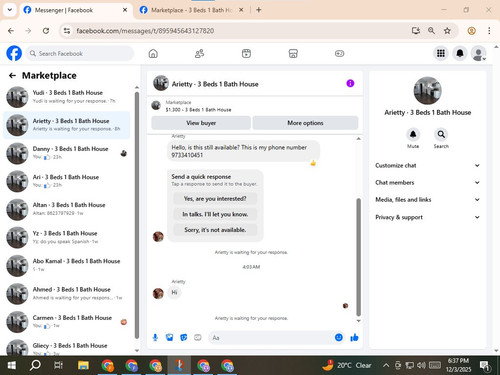The height and width of the screenshot is (375, 500).
Task: Switch to the Marketplace 3 Beds tab
Action: tap(192, 10)
